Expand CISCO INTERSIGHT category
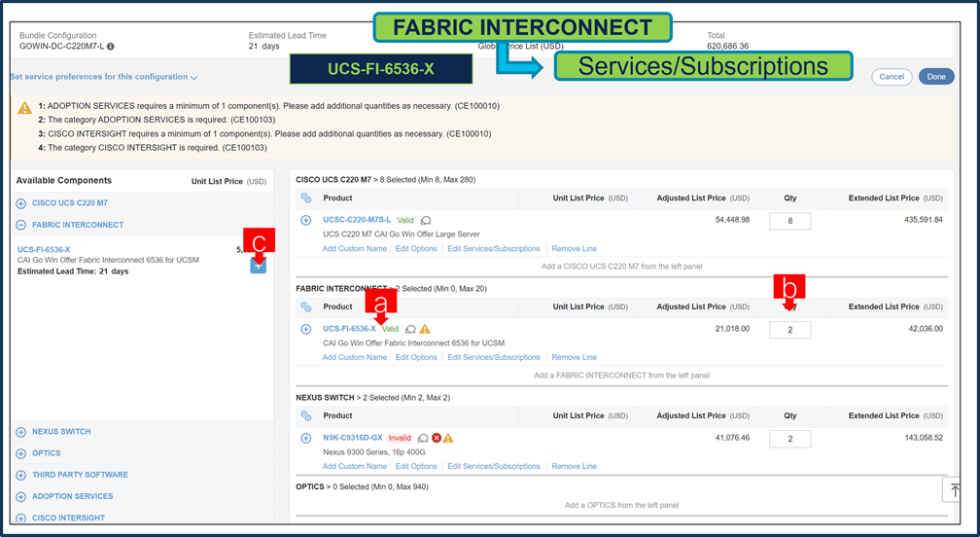The height and width of the screenshot is (537, 980). point(21,518)
